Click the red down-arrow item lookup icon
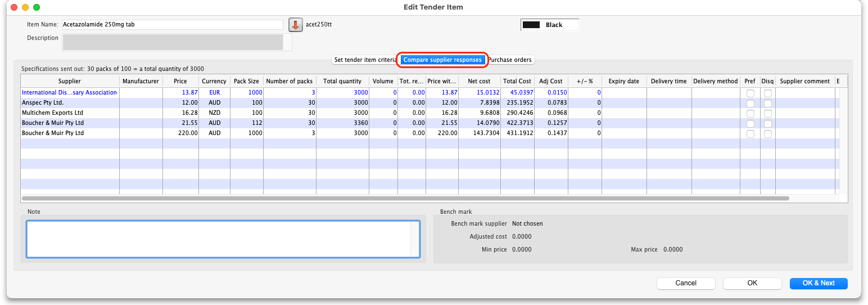 coord(295,25)
